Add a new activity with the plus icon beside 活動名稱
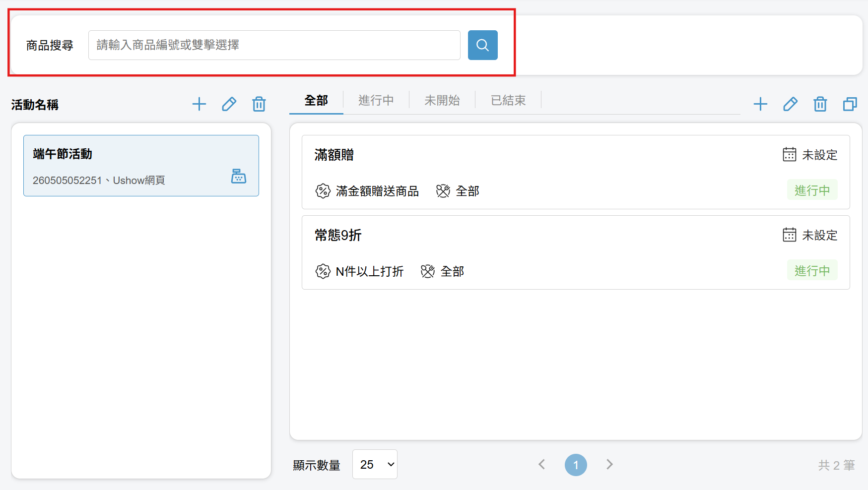 click(199, 104)
